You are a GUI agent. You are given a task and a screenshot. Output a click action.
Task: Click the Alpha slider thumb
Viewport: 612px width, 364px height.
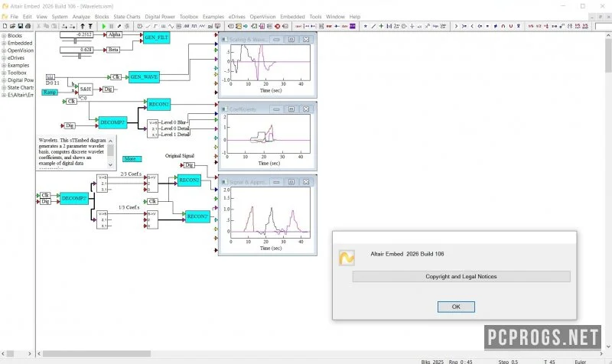click(x=75, y=41)
